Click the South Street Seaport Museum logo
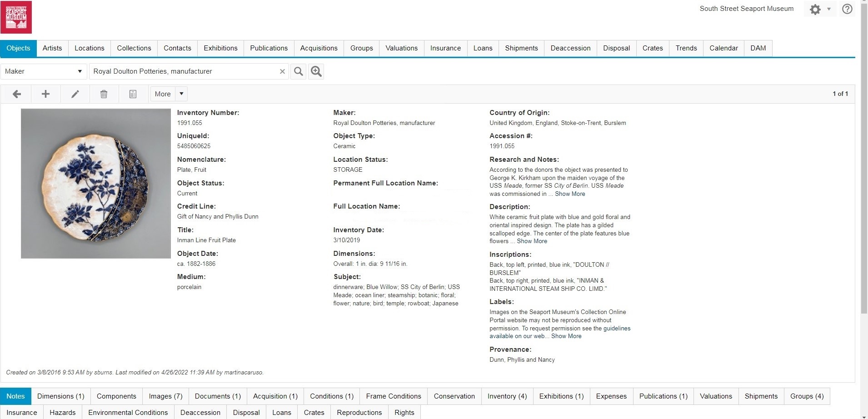Viewport: 868px width, 419px height. point(16,17)
